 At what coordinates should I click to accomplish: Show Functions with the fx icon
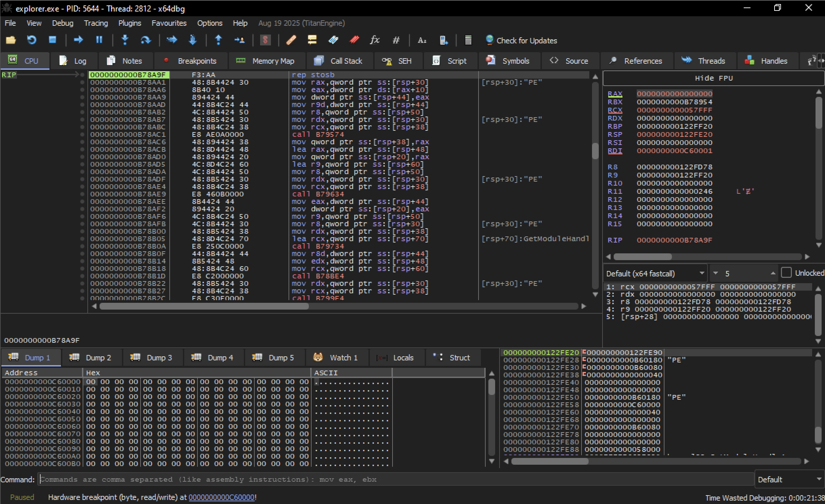pyautogui.click(x=375, y=40)
